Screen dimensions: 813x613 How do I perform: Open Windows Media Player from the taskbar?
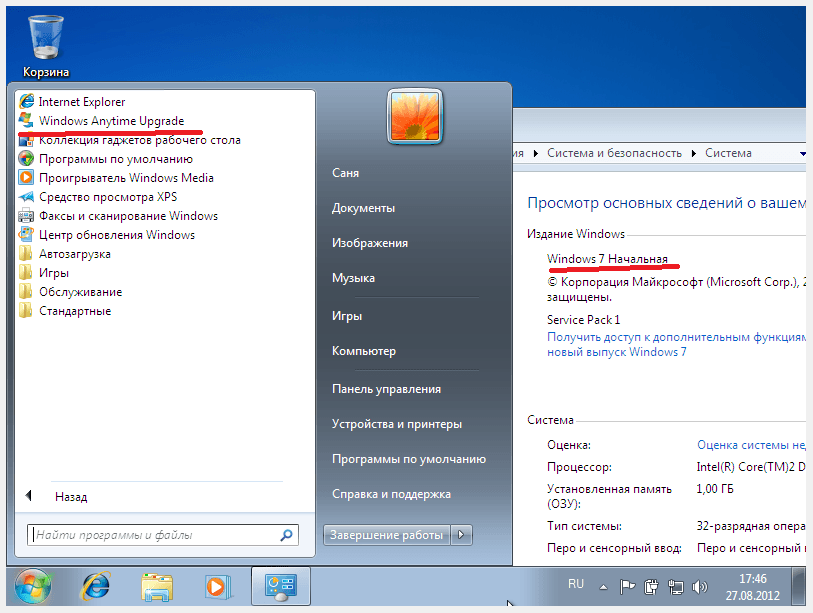(x=217, y=587)
